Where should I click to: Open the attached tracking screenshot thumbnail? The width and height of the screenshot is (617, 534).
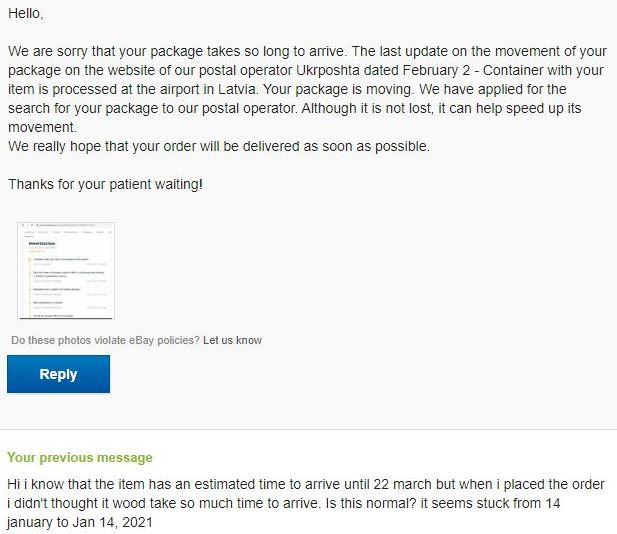click(x=66, y=271)
